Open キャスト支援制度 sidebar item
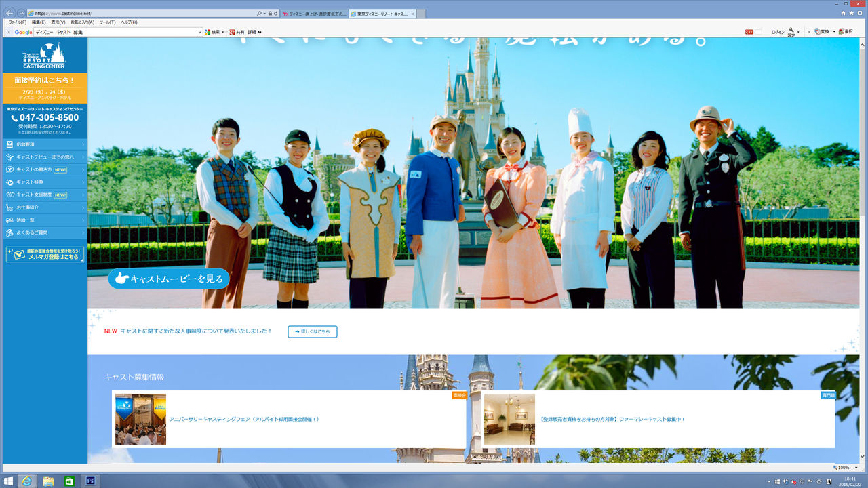The height and width of the screenshot is (488, 868). point(44,195)
